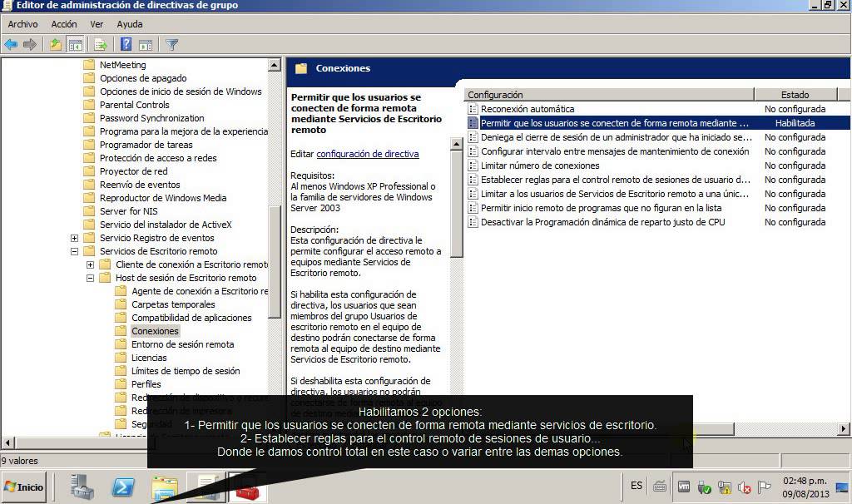852x504 pixels.
Task: Click the Perfiles folder icon
Action: [121, 384]
